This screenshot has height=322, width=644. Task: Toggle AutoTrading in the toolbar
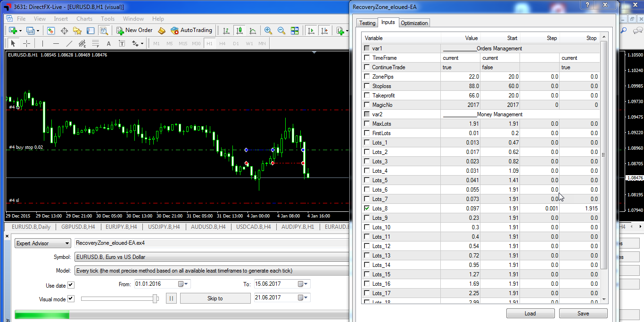click(191, 30)
